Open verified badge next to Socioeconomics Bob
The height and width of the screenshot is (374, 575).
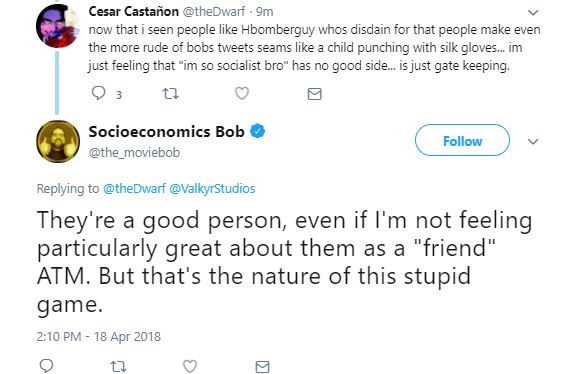pyautogui.click(x=257, y=131)
